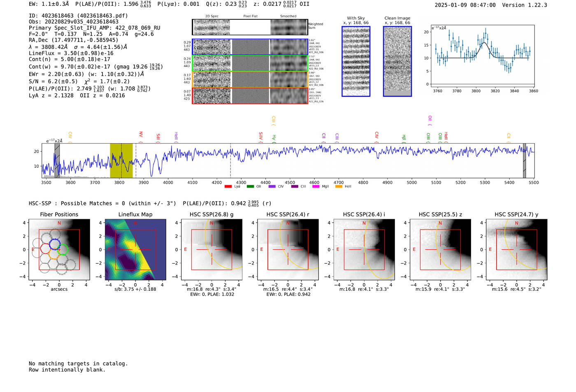Viewport: 576px width, 392px height.
Task: Click the MgII magenta legend swatch
Action: (316, 186)
